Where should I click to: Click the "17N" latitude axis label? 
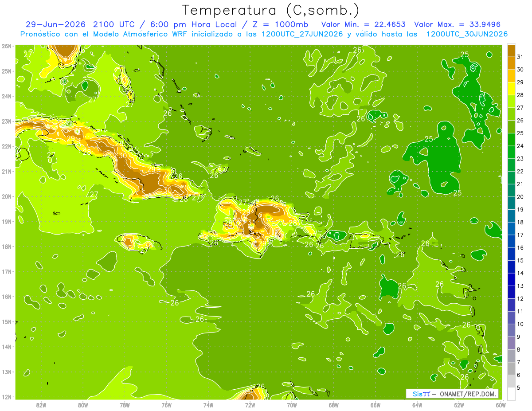(x=6, y=271)
